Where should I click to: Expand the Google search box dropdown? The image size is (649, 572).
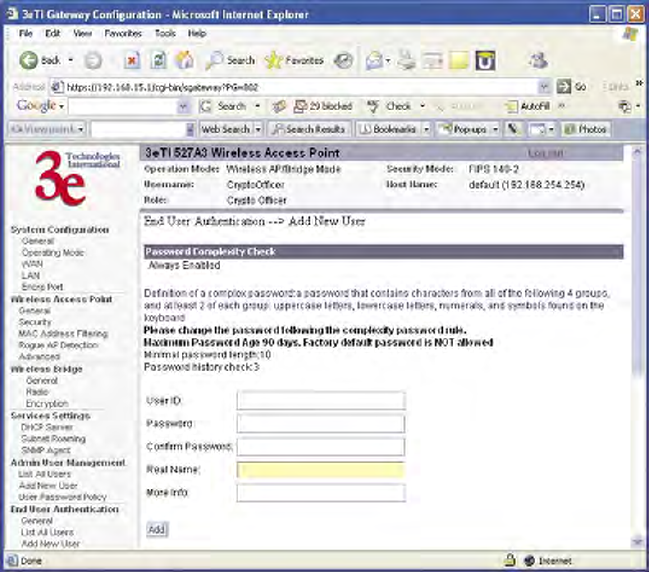tap(183, 107)
